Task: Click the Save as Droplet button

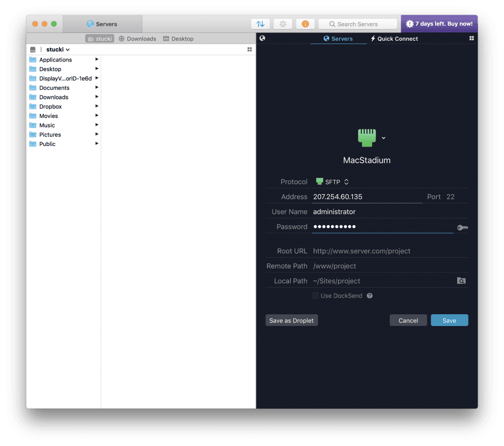Action: click(x=291, y=320)
